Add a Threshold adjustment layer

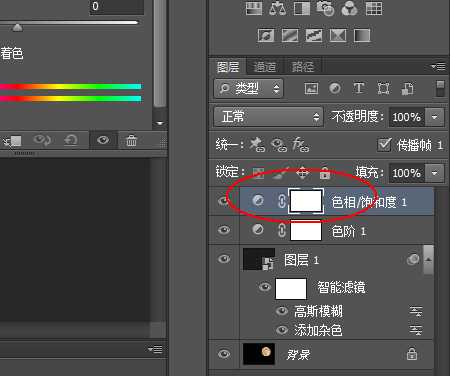(x=314, y=35)
